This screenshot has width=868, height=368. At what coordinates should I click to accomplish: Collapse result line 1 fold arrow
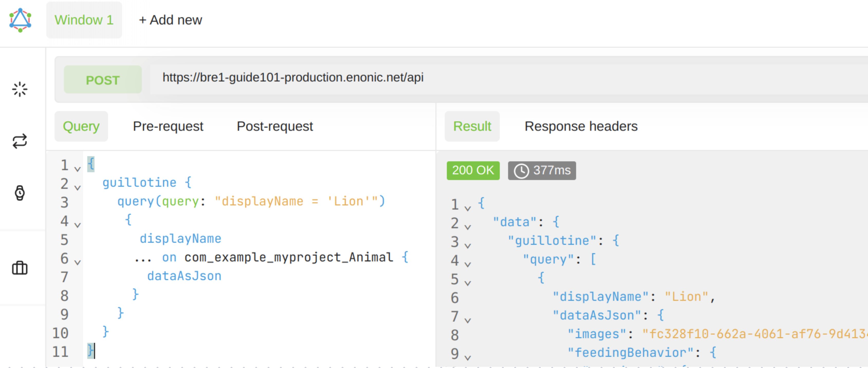pyautogui.click(x=467, y=209)
